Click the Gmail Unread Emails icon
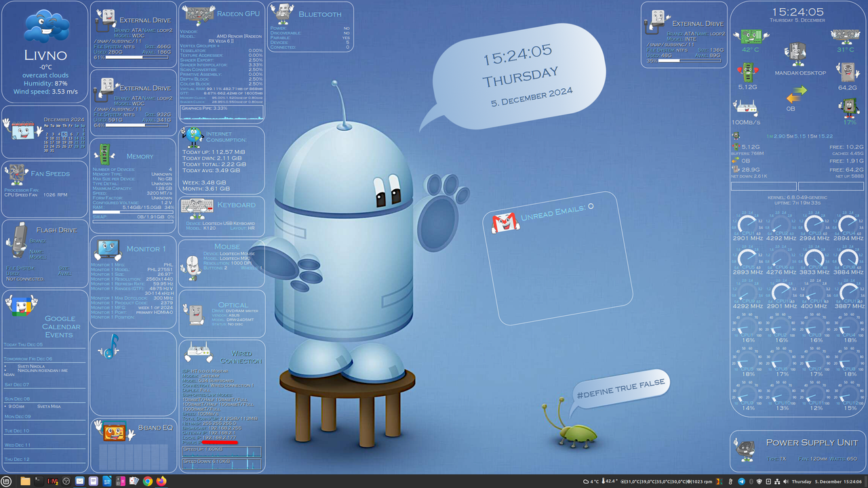This screenshot has width=868, height=488. pyautogui.click(x=505, y=222)
